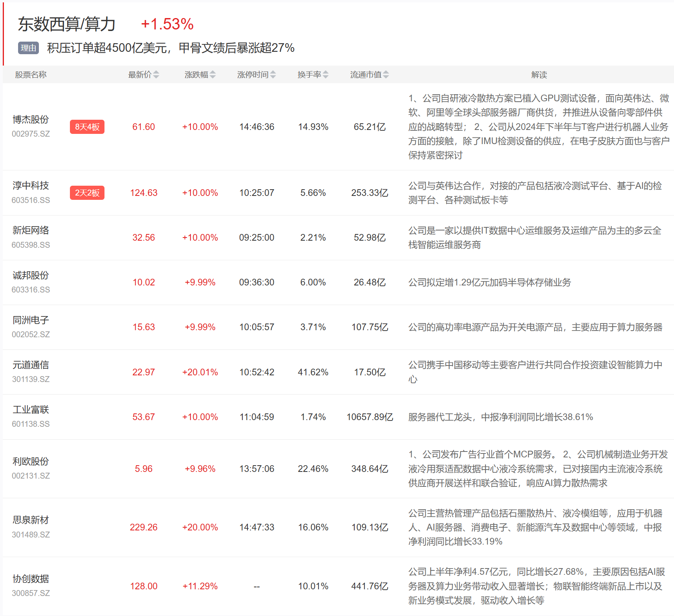Click the 股票名称 column header

(x=31, y=75)
